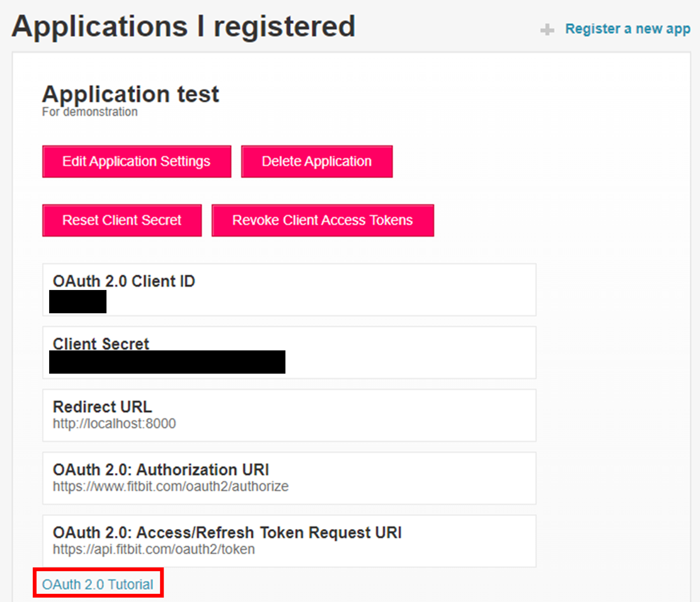
Task: Select the fitbit.com/oauth2/authorize address
Action: [170, 486]
